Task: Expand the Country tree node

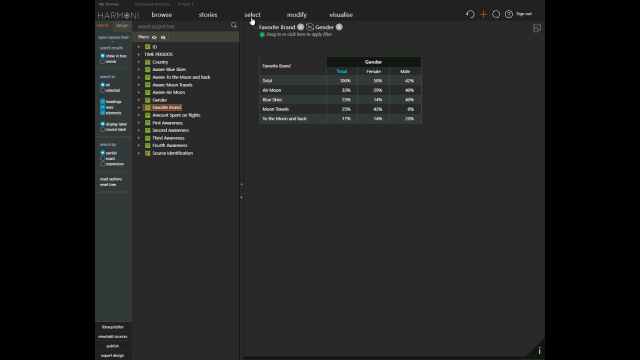Action: 139,62
